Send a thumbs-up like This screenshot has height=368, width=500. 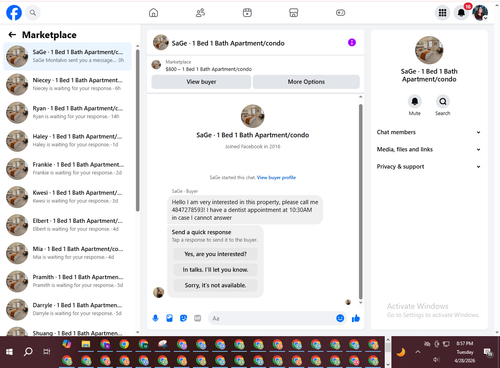(x=356, y=318)
